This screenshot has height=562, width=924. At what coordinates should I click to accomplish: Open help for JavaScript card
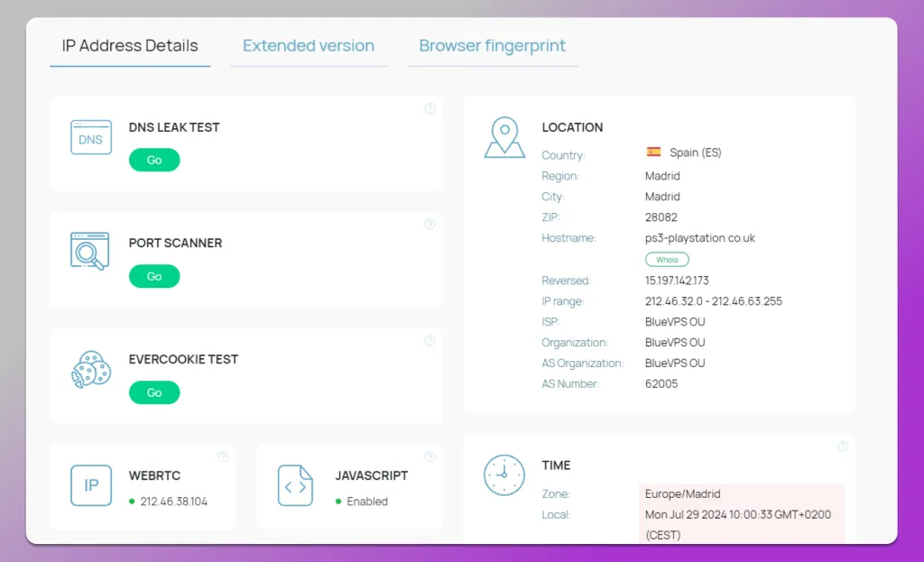[430, 456]
